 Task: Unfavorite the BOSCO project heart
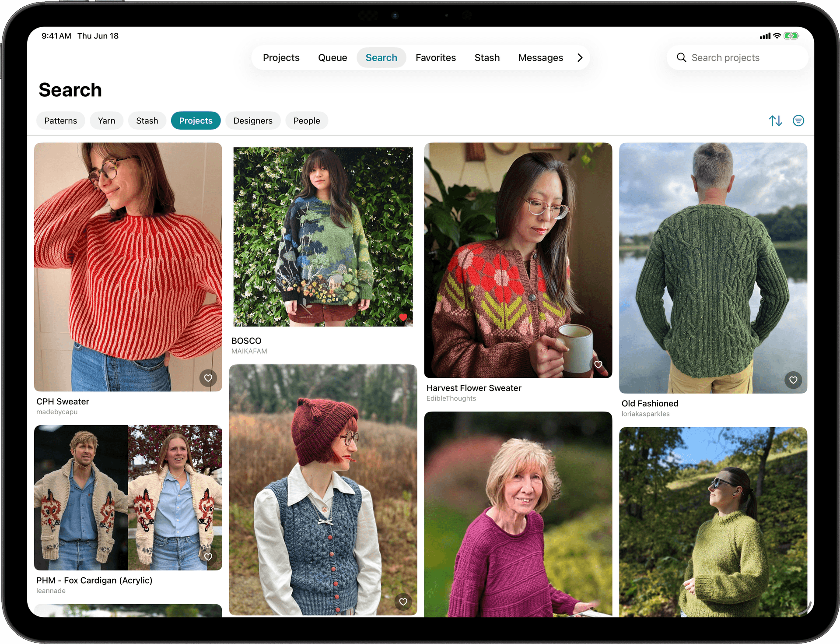(403, 317)
